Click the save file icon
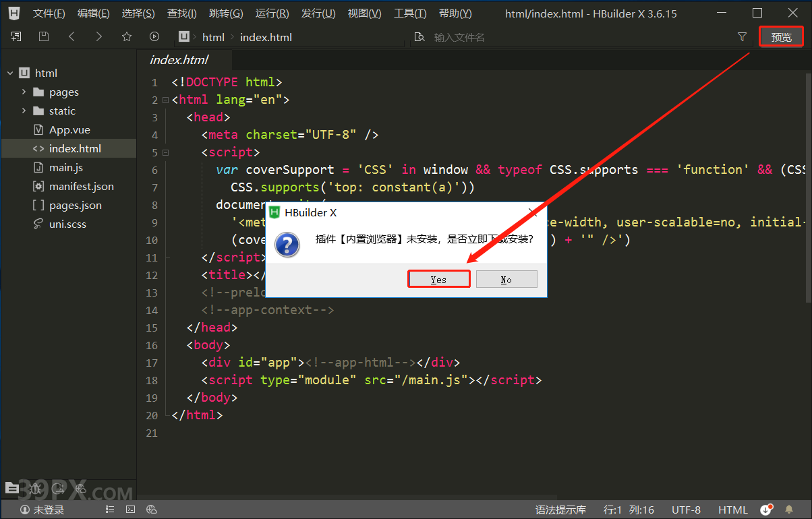This screenshot has height=519, width=812. (x=44, y=37)
